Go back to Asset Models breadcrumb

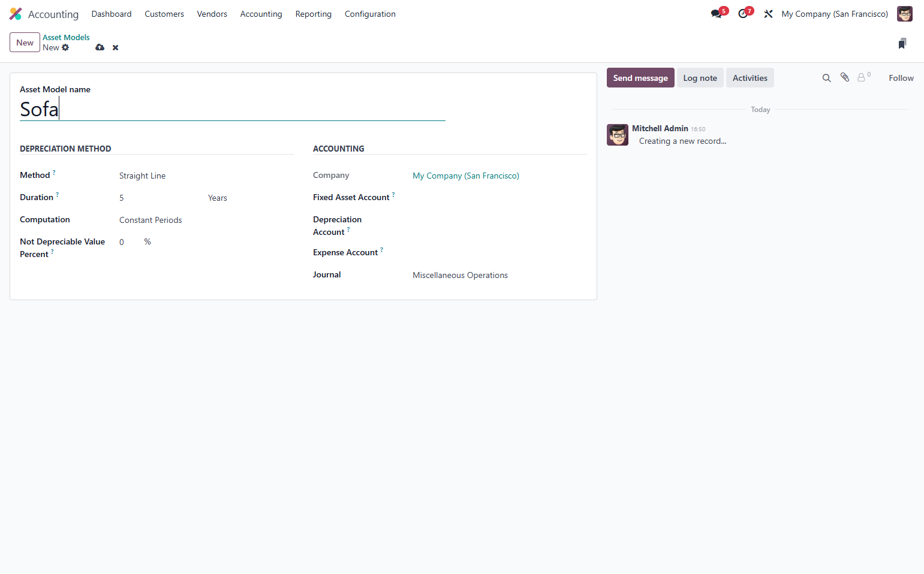pyautogui.click(x=66, y=37)
